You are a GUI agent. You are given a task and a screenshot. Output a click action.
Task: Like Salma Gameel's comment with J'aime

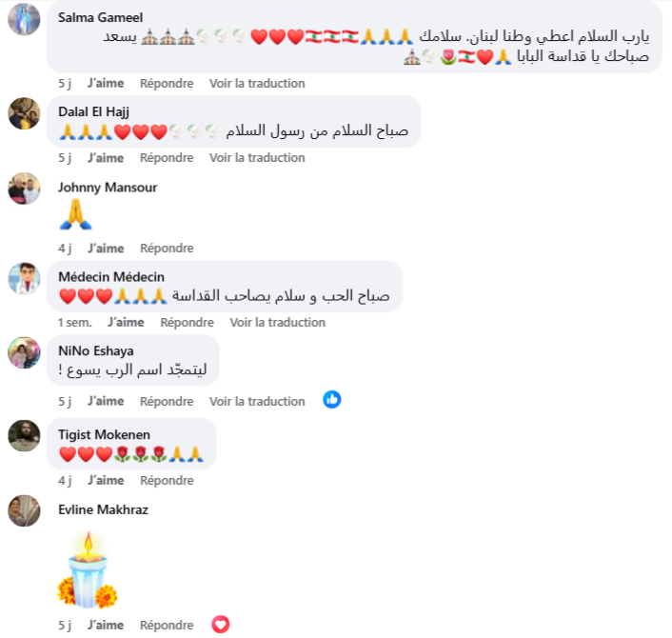pos(106,83)
